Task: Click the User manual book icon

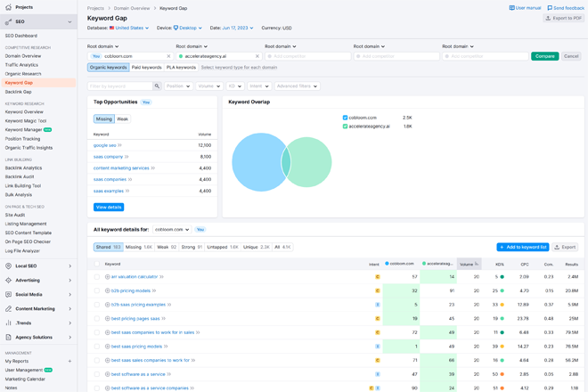Action: [511, 8]
